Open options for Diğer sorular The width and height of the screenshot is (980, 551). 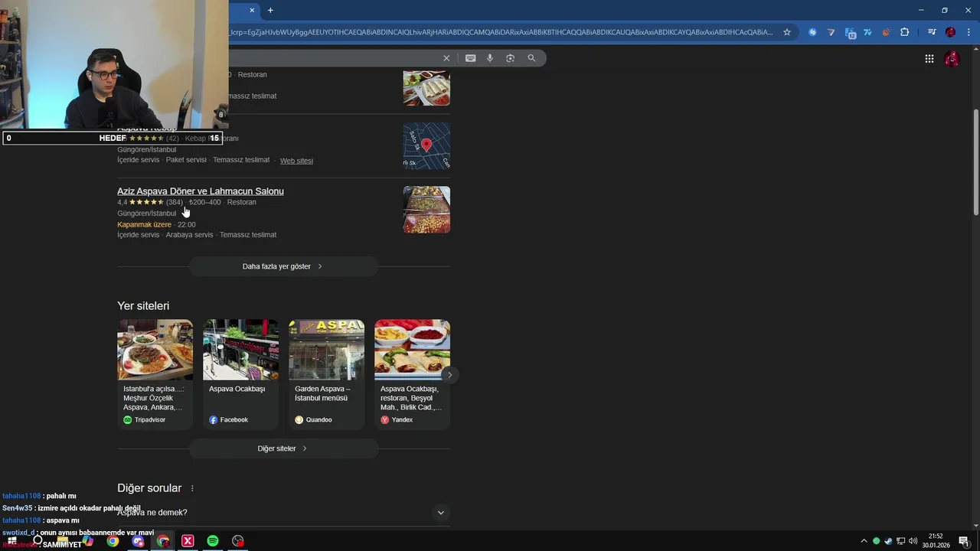[x=192, y=488]
